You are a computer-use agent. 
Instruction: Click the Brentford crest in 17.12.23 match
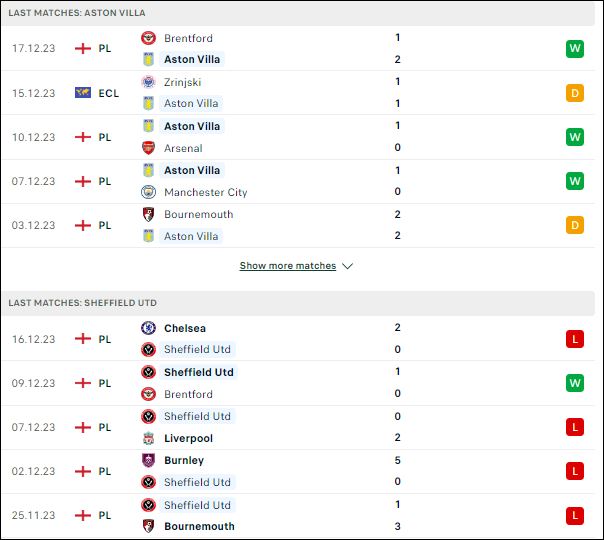(x=148, y=38)
